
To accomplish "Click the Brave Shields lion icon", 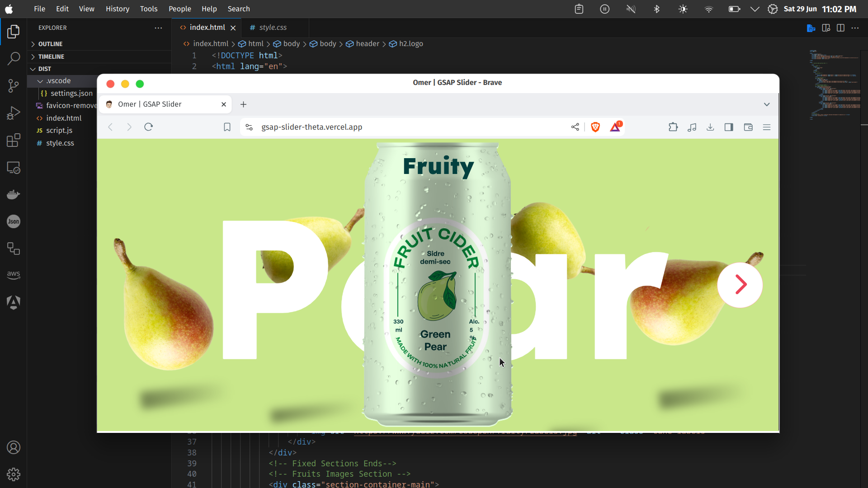I will pyautogui.click(x=595, y=127).
